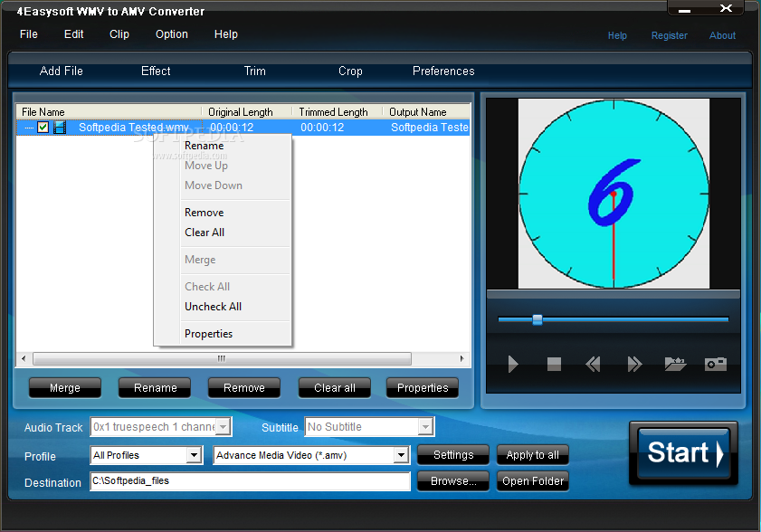Click the Destination path field
This screenshot has width=761, height=532.
250,481
